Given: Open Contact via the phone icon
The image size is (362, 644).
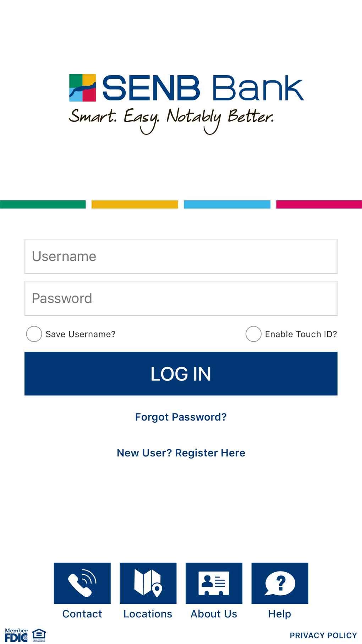Looking at the screenshot, I should point(82,583).
